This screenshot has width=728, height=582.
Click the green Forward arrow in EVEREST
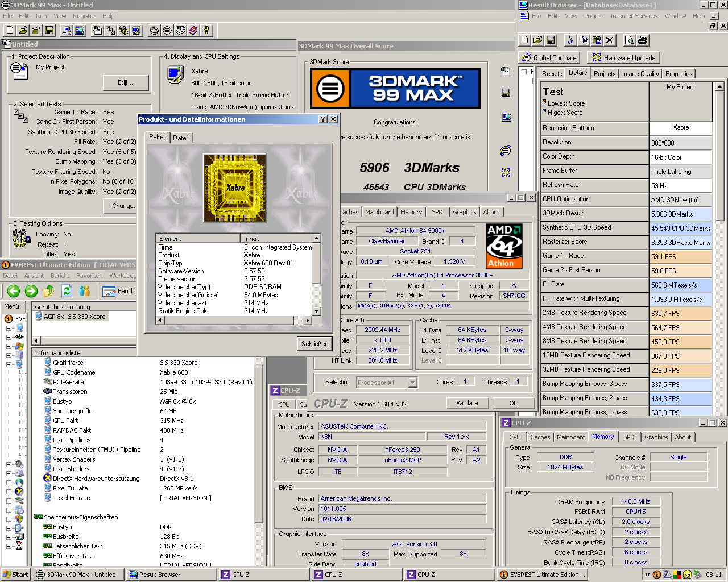pos(31,291)
